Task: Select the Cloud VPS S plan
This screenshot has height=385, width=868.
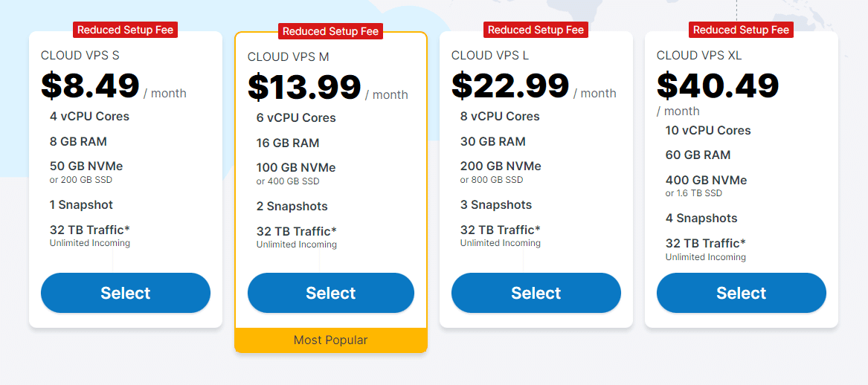Action: 126,293
